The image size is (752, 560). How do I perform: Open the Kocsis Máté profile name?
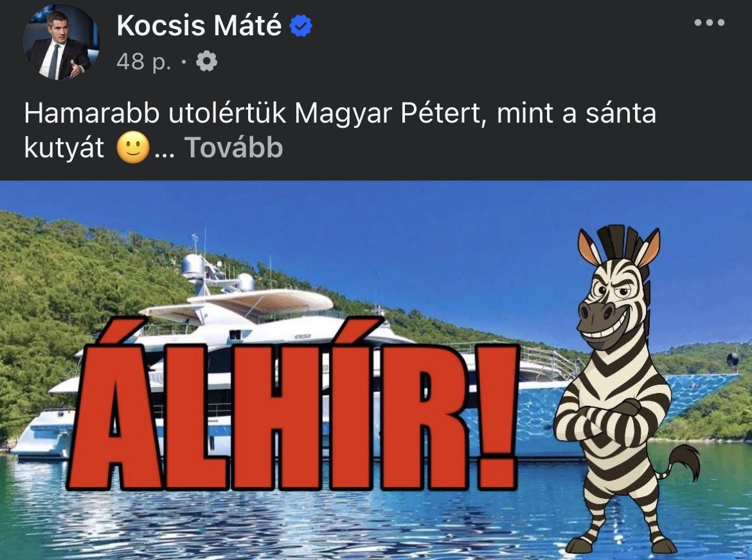point(199,26)
